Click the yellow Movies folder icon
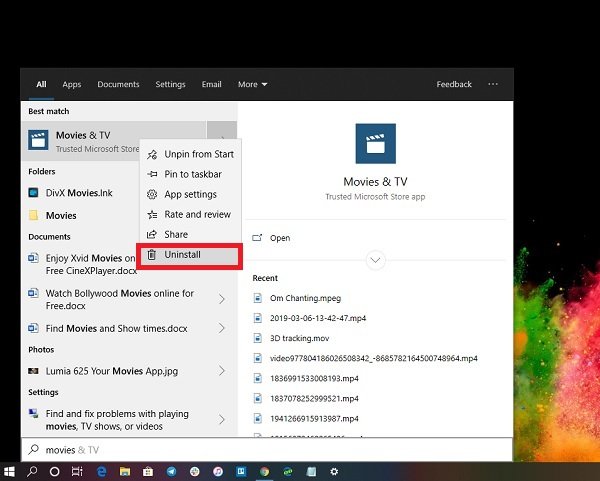This screenshot has height=481, width=600. pyautogui.click(x=33, y=215)
